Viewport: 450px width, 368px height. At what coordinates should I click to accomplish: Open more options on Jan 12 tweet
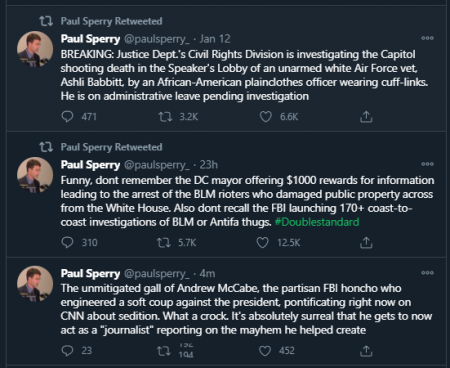(427, 38)
